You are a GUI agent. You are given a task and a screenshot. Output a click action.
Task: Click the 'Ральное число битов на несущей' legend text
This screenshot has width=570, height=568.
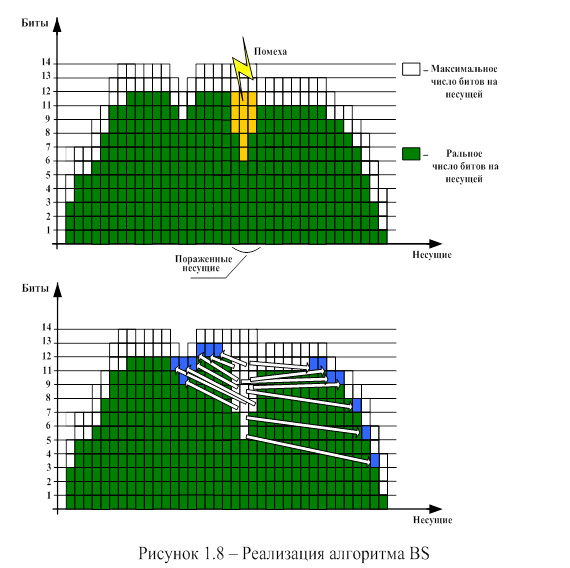click(x=465, y=166)
